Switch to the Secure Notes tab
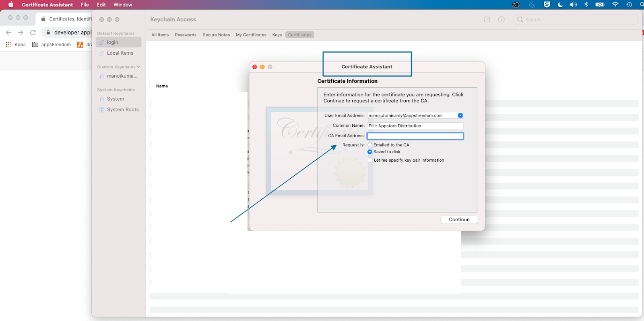The height and width of the screenshot is (321, 644). (x=216, y=35)
